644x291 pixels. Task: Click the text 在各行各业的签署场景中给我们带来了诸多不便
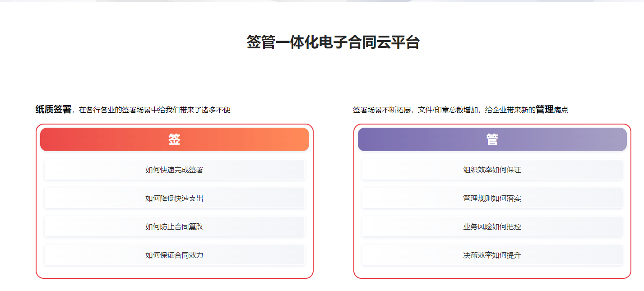click(155, 110)
